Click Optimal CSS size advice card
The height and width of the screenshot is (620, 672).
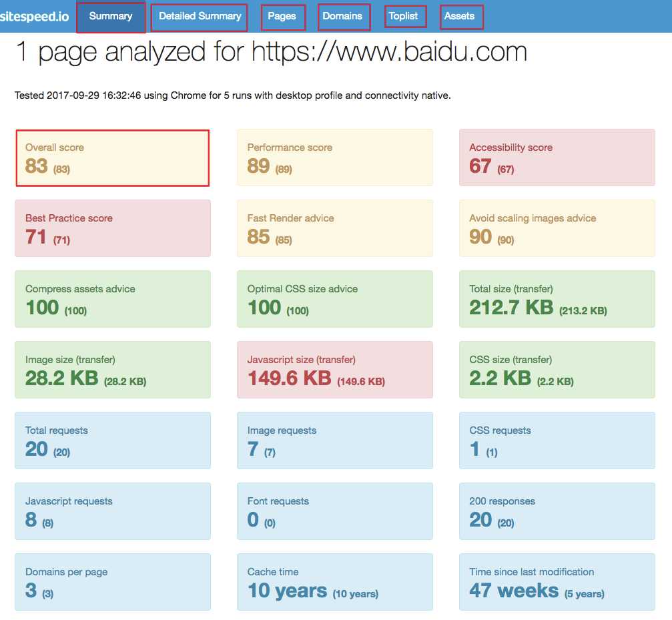335,299
